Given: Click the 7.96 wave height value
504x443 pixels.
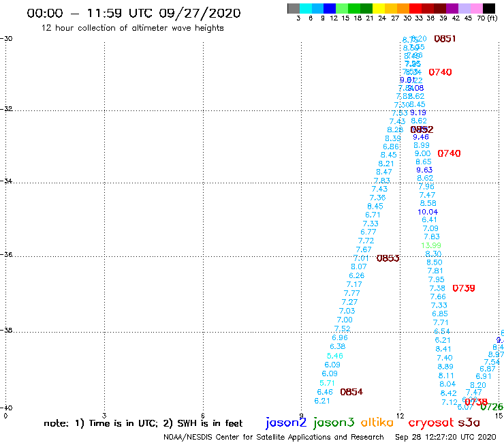Looking at the screenshot, I should (426, 187).
